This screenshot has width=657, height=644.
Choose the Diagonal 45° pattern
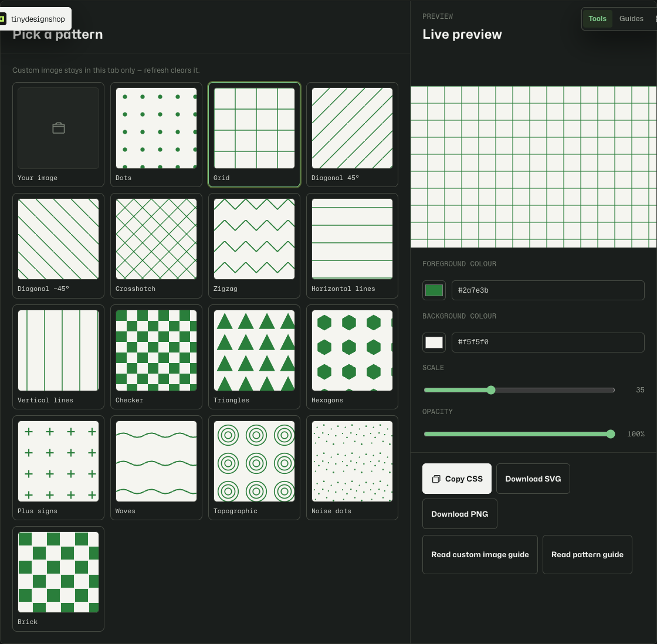(352, 134)
